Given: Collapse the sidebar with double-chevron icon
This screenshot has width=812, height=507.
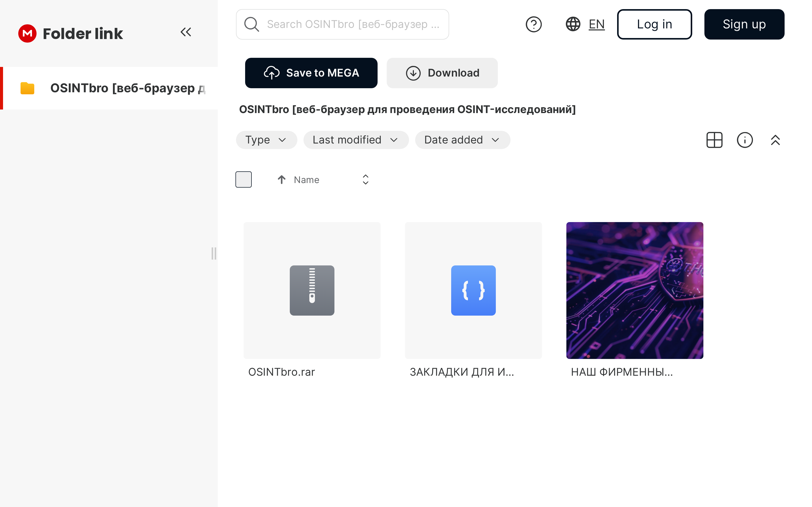Looking at the screenshot, I should (185, 32).
